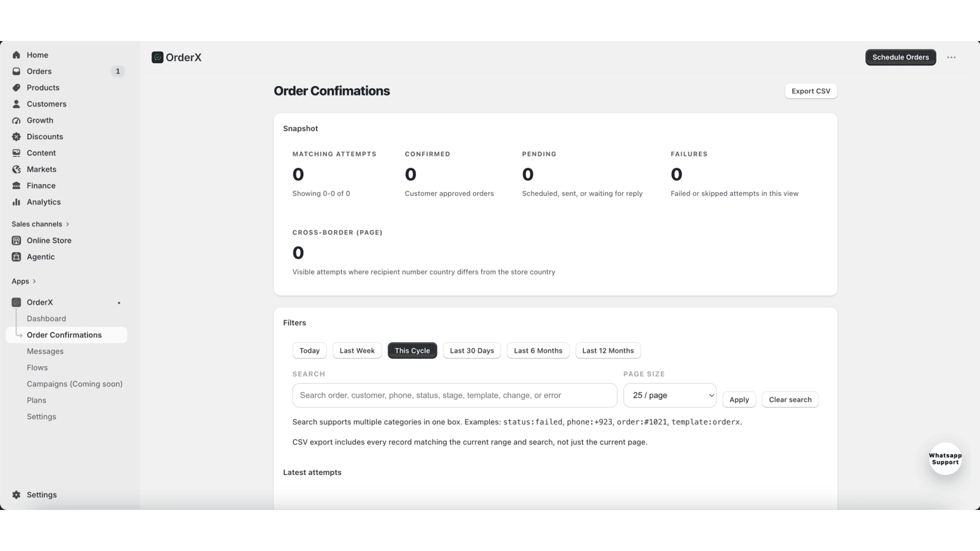Open Orders in the sidebar

click(x=39, y=71)
